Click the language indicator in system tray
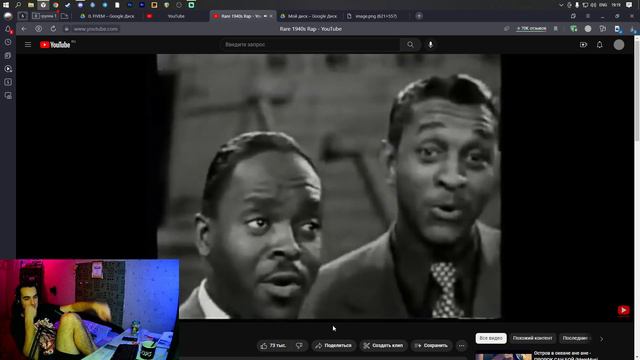Image resolution: width=640 pixels, height=360 pixels. 603,5
